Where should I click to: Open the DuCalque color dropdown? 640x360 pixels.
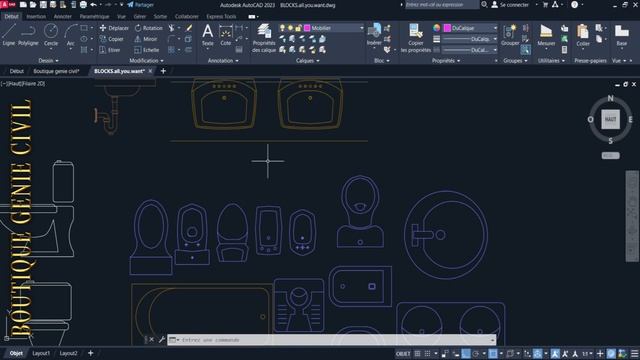coord(495,28)
